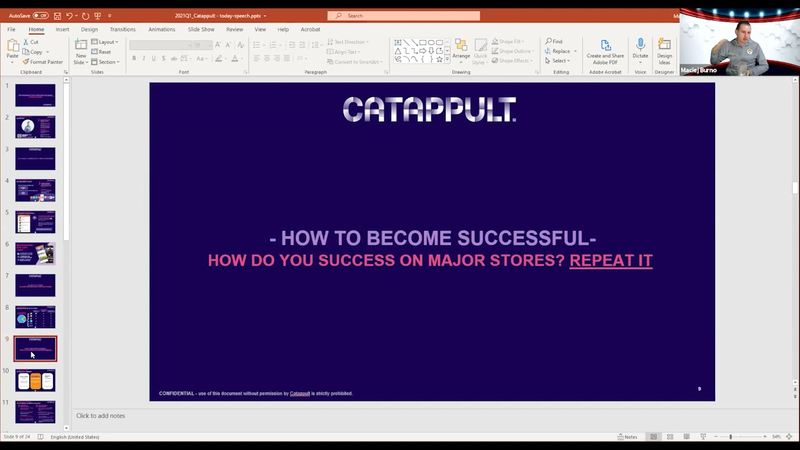
Task: Open the font color swatch button
Action: click(235, 58)
